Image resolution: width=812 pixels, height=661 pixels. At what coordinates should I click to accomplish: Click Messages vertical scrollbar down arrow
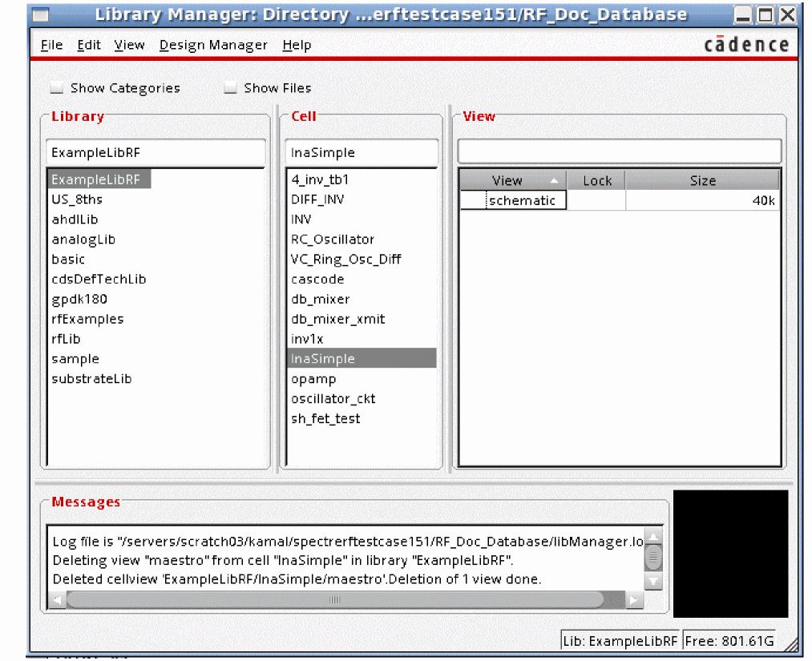coord(653,582)
